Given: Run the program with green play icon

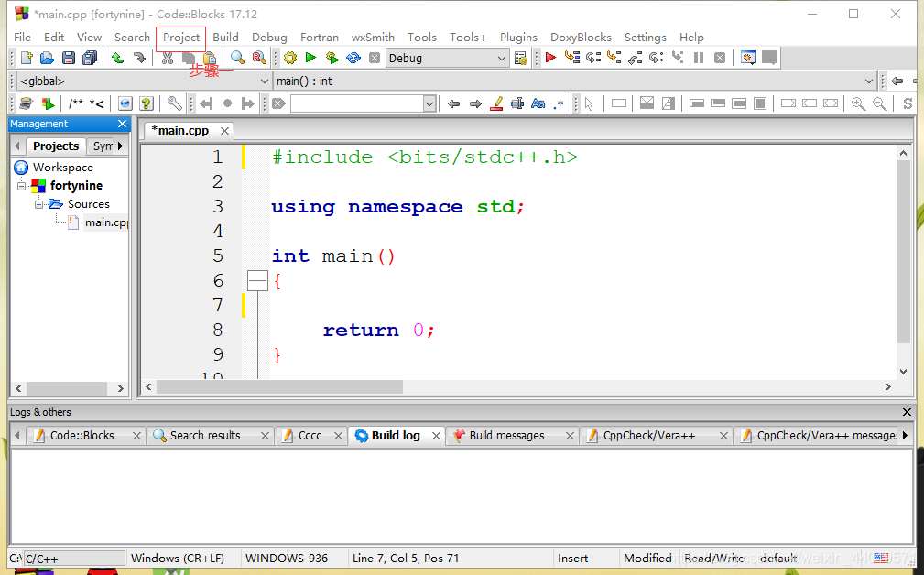Looking at the screenshot, I should (x=310, y=58).
